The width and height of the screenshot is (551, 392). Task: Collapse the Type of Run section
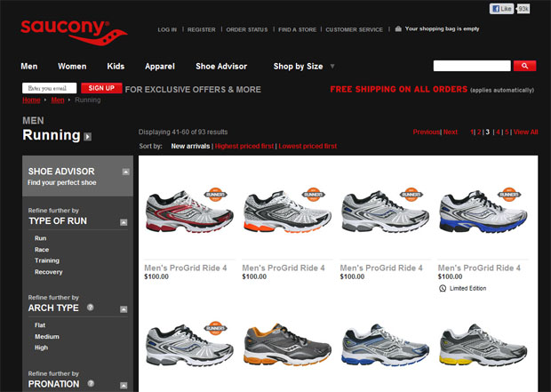(x=124, y=222)
